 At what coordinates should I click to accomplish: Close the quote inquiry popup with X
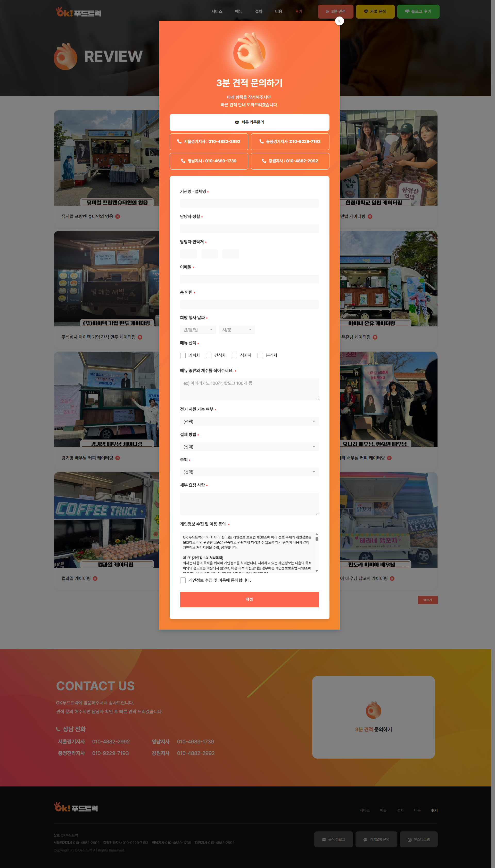coord(339,21)
